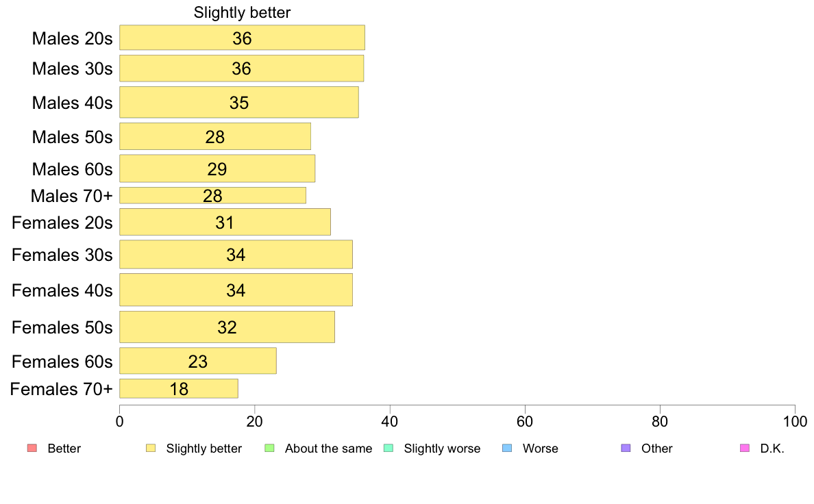
Task: Select the Males 20s bar
Action: tap(242, 38)
